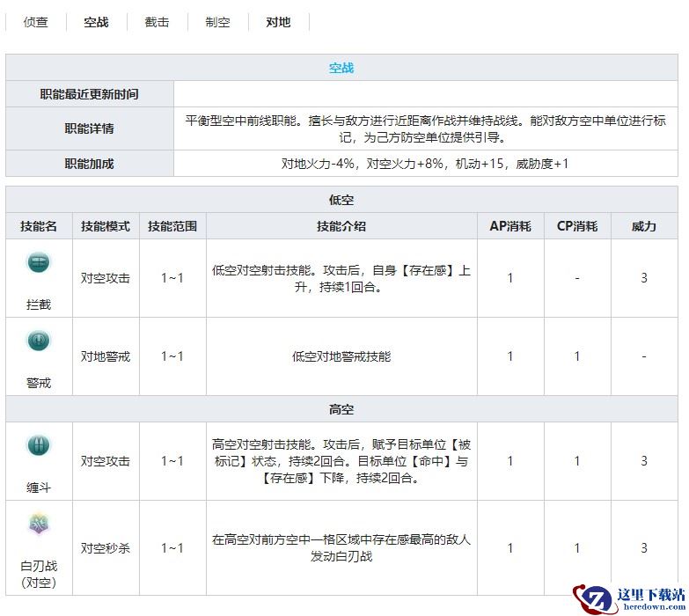Click the 高空对空射击技能 description
This screenshot has height=616, width=689.
coord(341,461)
